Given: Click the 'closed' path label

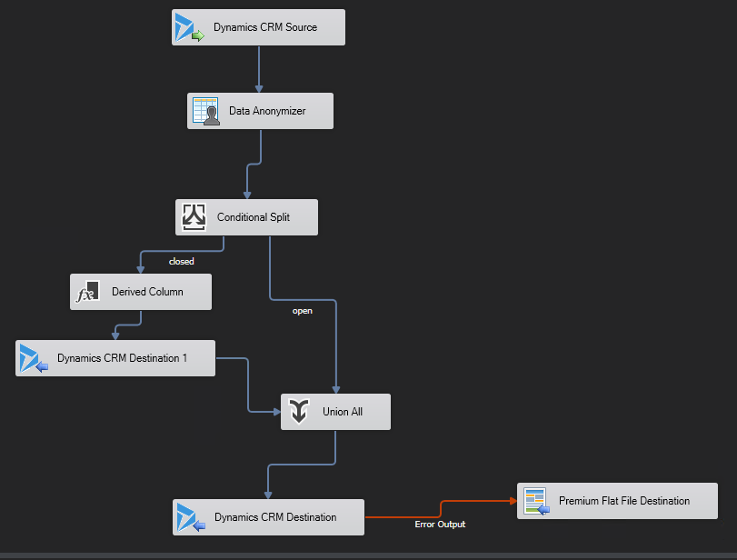Looking at the screenshot, I should (x=182, y=262).
